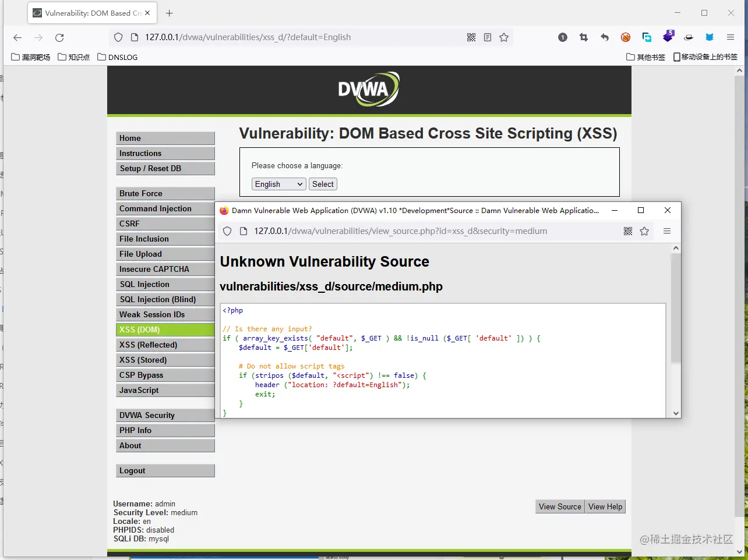Click the shield icon in popup source window
The image size is (748, 560).
point(227,231)
